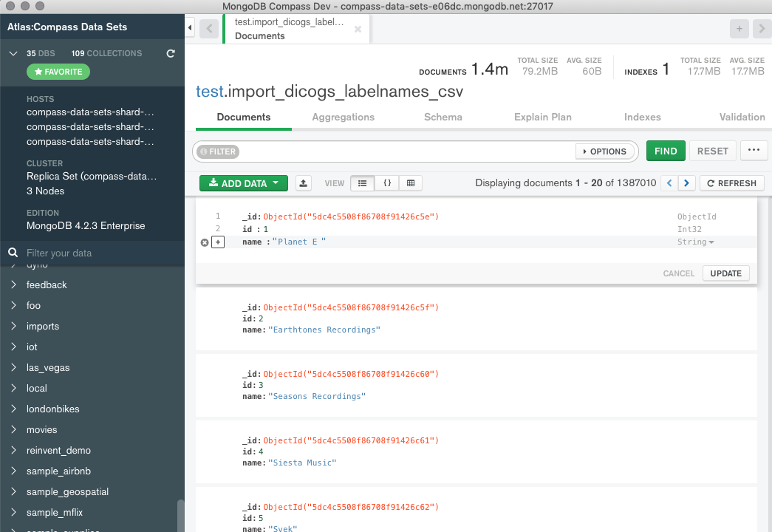Edit the id value 1 in the first document
This screenshot has width=772, height=532.
tap(266, 229)
